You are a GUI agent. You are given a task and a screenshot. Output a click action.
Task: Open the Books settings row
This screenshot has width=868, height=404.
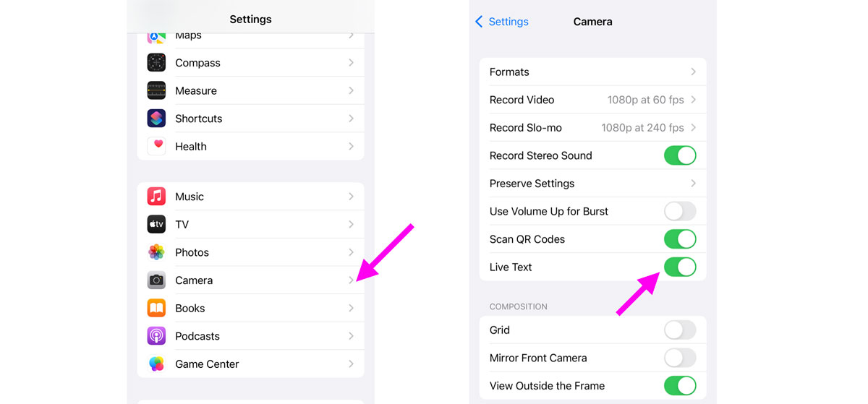click(x=250, y=308)
